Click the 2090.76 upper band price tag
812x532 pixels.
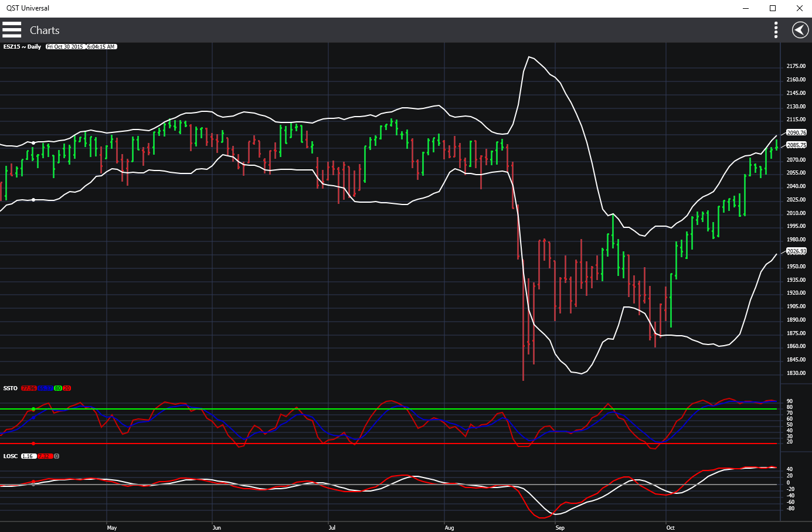pos(796,133)
